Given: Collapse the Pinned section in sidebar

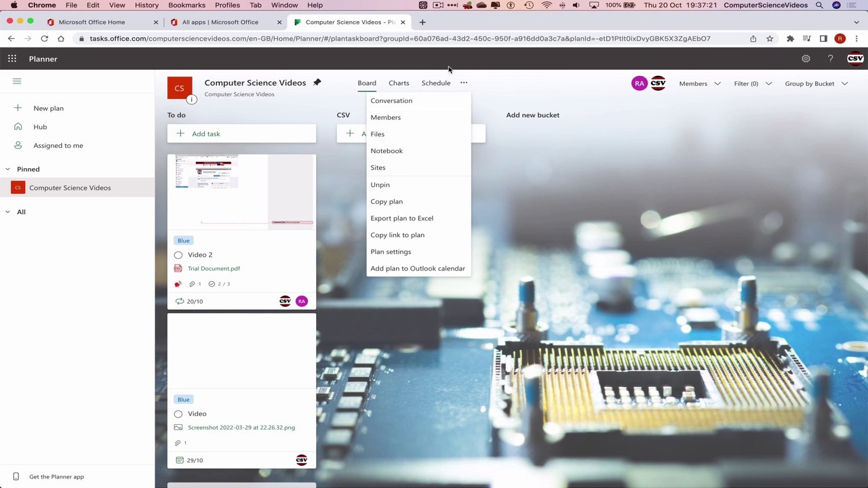Looking at the screenshot, I should (7, 169).
